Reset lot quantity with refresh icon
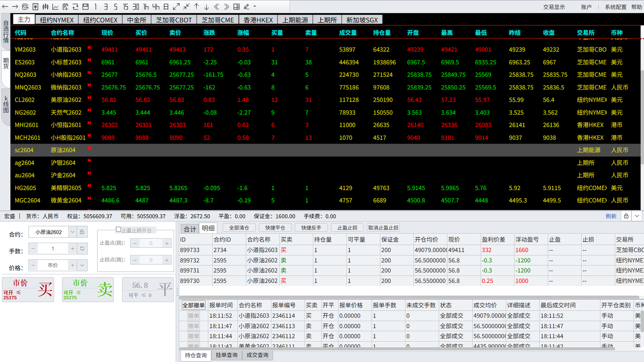644x362 pixels. point(82,248)
